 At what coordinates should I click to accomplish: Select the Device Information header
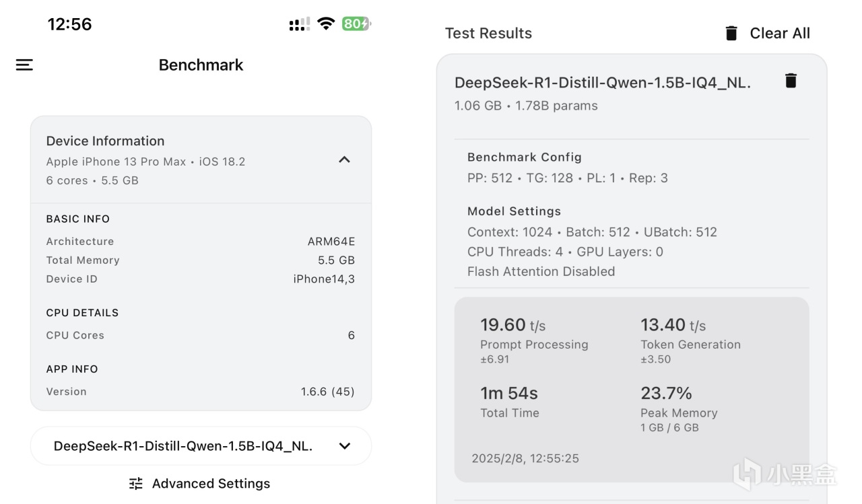105,141
